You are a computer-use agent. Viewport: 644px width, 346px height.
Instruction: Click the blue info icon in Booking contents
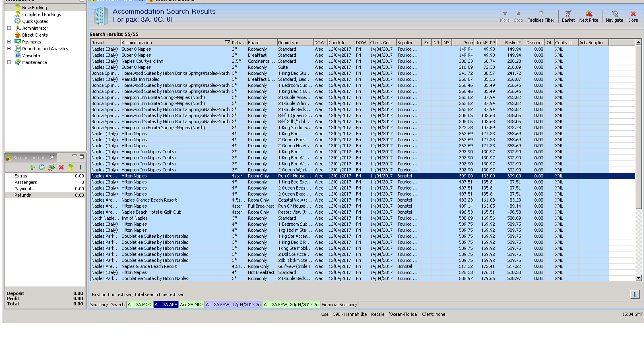(x=80, y=167)
